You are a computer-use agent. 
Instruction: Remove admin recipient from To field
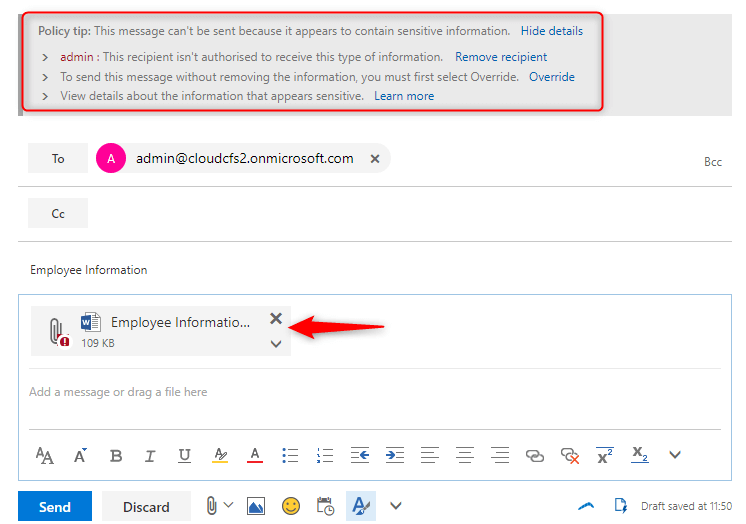coord(375,158)
